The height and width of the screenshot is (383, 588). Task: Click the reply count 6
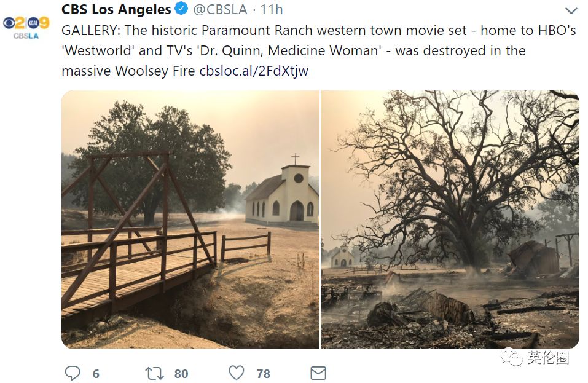coord(96,374)
